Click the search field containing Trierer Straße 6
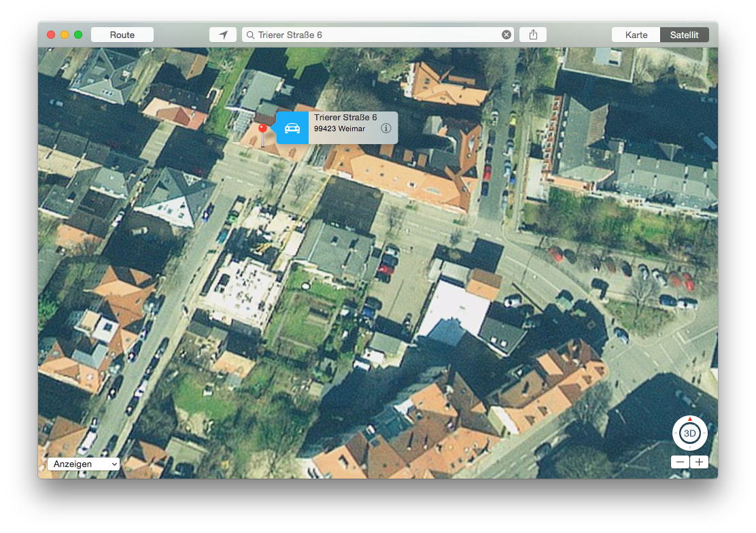 374,35
